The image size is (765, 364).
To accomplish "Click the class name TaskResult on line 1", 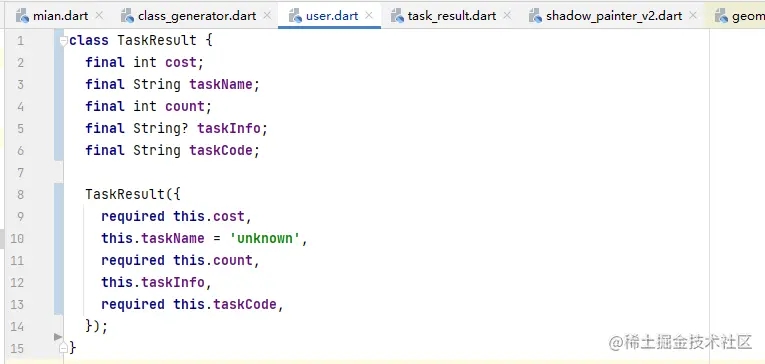I will [157, 40].
